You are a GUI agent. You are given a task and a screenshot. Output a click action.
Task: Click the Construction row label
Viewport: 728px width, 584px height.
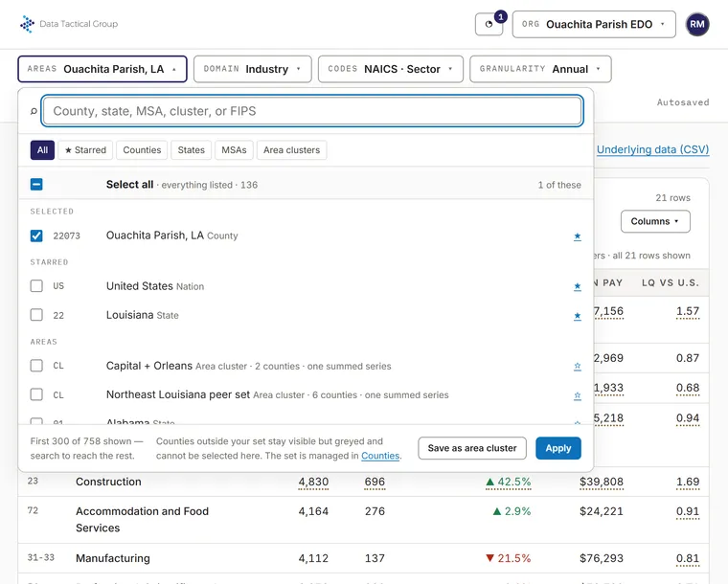(108, 482)
